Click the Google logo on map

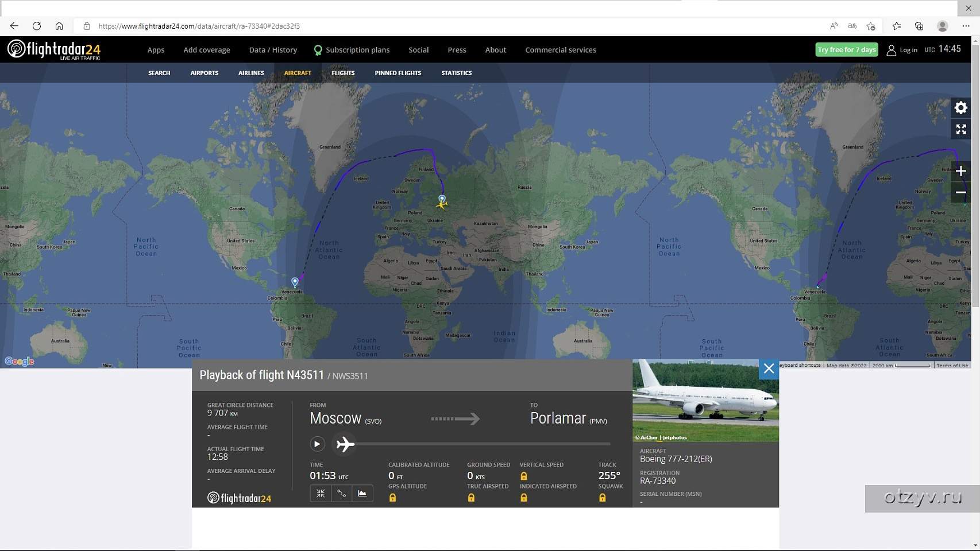pos(20,361)
